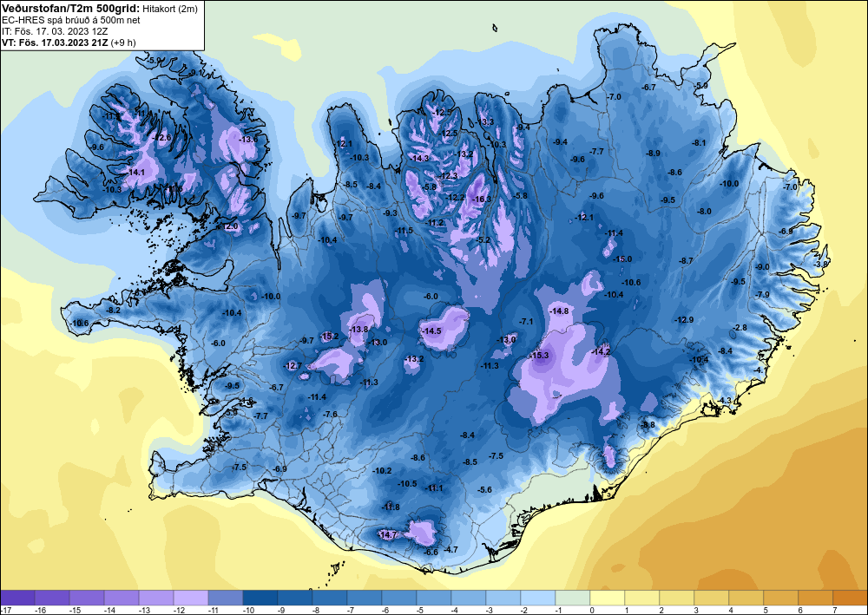Viewport: 868px width, 615px height.
Task: Click the valid time 'VT: Fös. 17.03.2023 21Z'
Action: [56, 42]
